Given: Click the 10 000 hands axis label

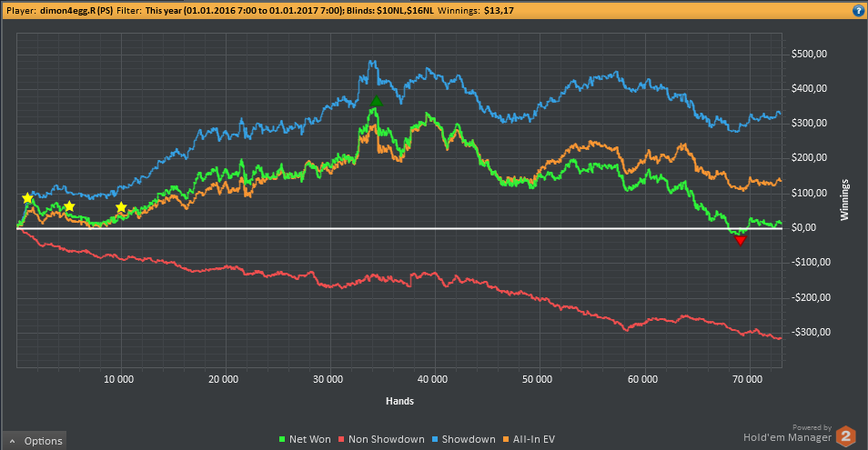Looking at the screenshot, I should point(118,379).
